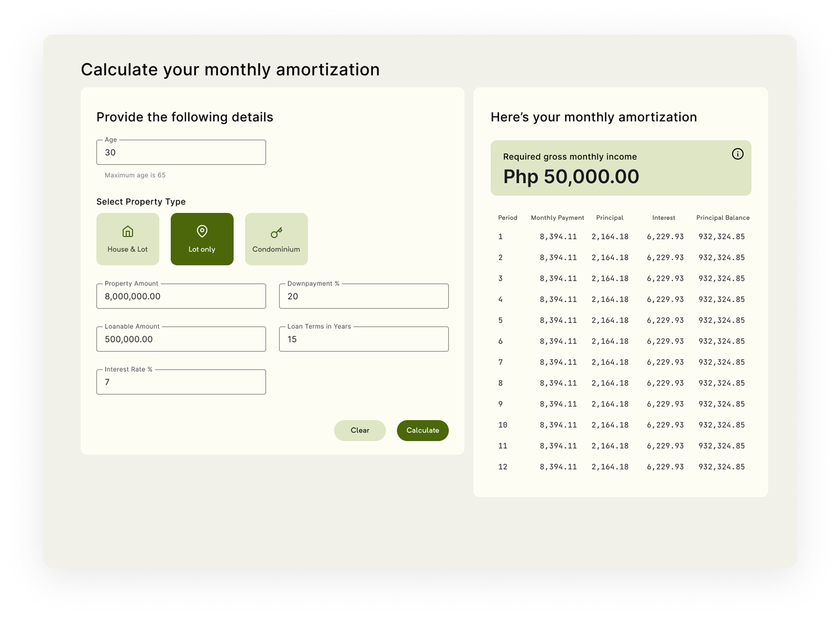This screenshot has height=620, width=840.
Task: Click the location pin icon for Lot only
Action: click(x=202, y=231)
